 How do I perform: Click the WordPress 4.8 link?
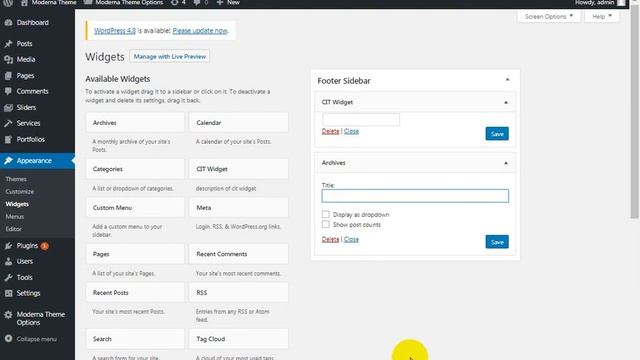[115, 31]
